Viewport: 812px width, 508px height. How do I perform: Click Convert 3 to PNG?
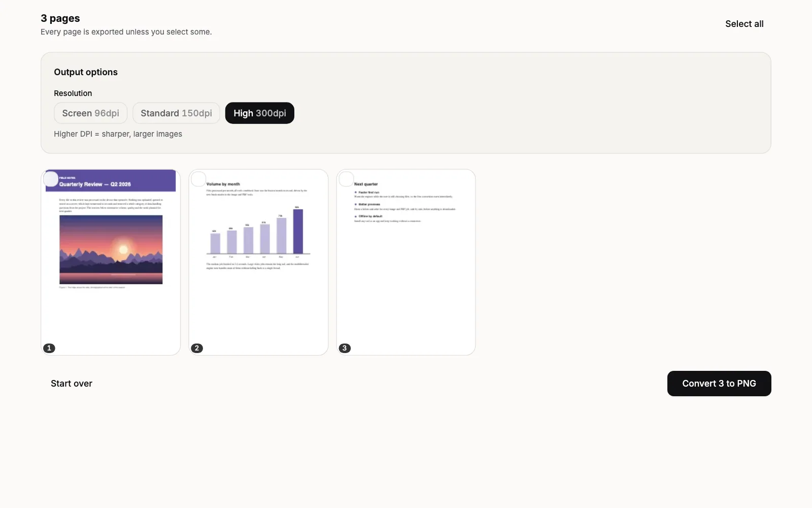point(719,384)
